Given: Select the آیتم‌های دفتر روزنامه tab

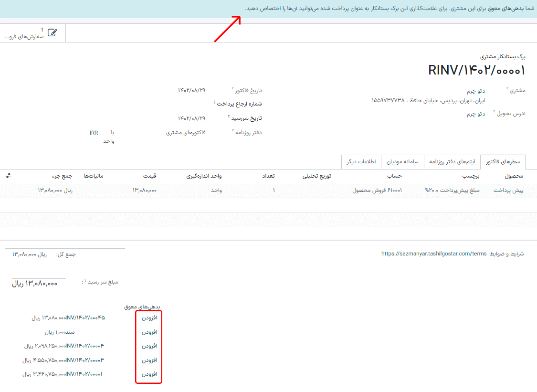Looking at the screenshot, I should click(453, 162).
